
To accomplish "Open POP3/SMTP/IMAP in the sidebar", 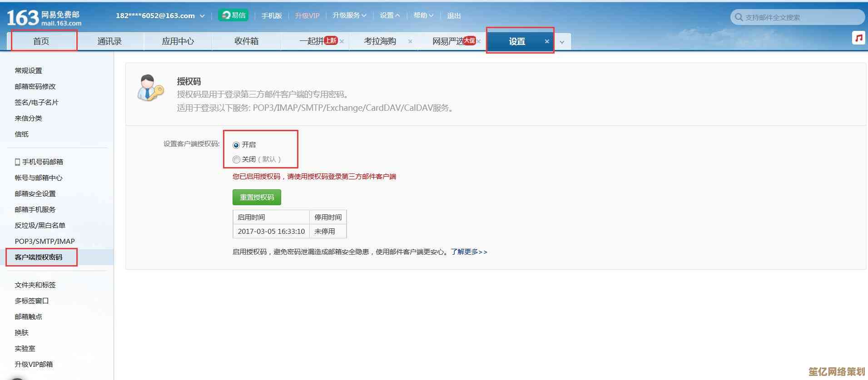I will [45, 241].
